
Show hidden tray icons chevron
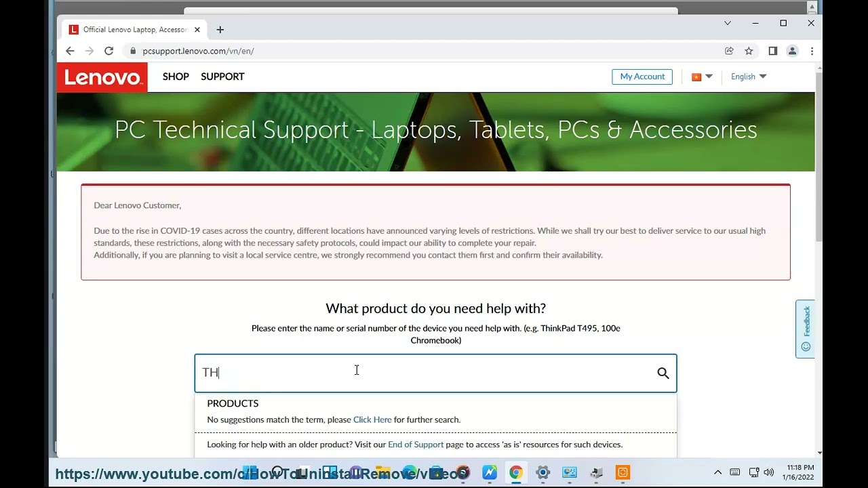717,472
